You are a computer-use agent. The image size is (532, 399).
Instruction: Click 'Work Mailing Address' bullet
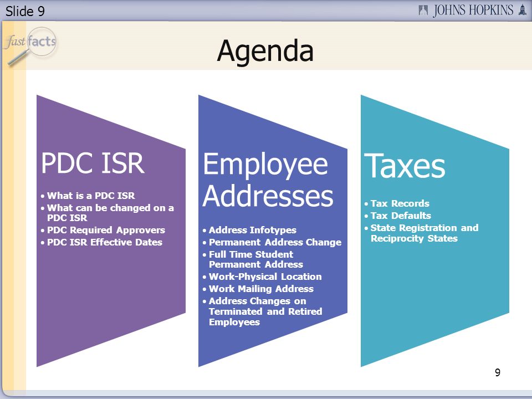(x=261, y=289)
